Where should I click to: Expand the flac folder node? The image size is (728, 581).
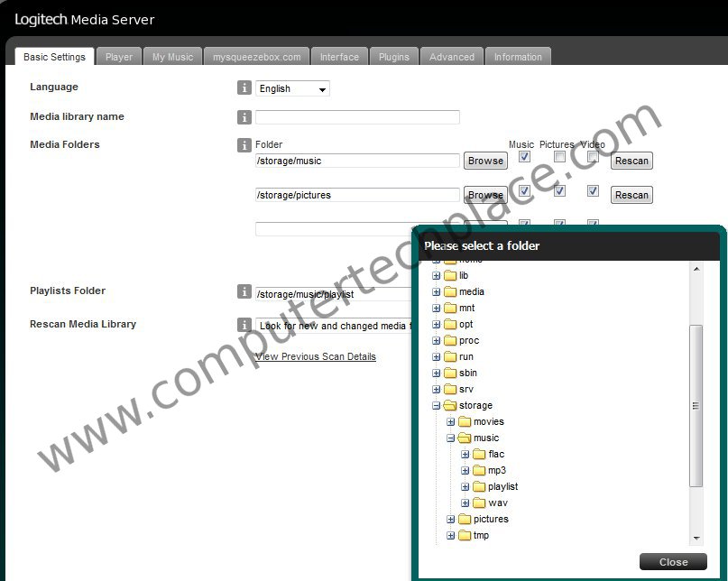pos(465,455)
